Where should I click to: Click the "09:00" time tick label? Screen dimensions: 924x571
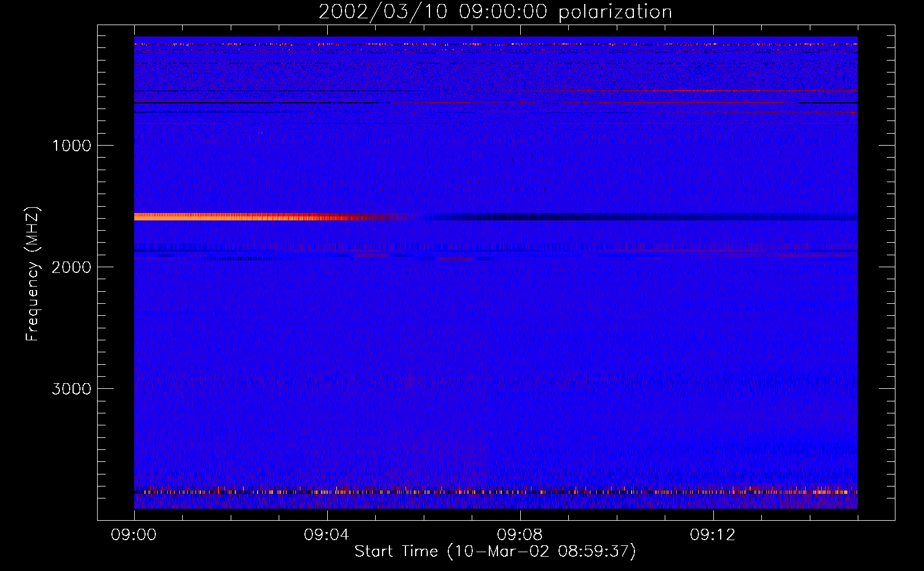(x=134, y=535)
